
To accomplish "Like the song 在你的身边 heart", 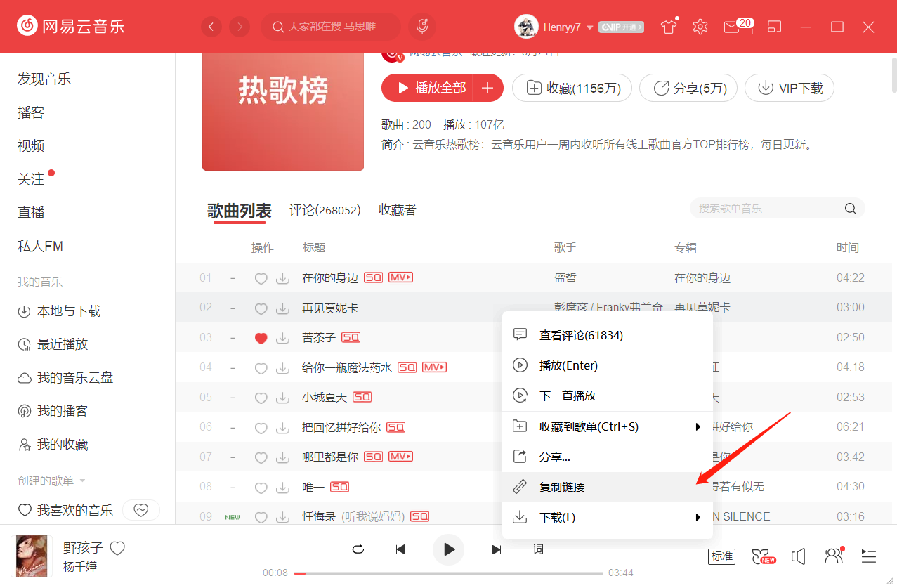I will [261, 278].
